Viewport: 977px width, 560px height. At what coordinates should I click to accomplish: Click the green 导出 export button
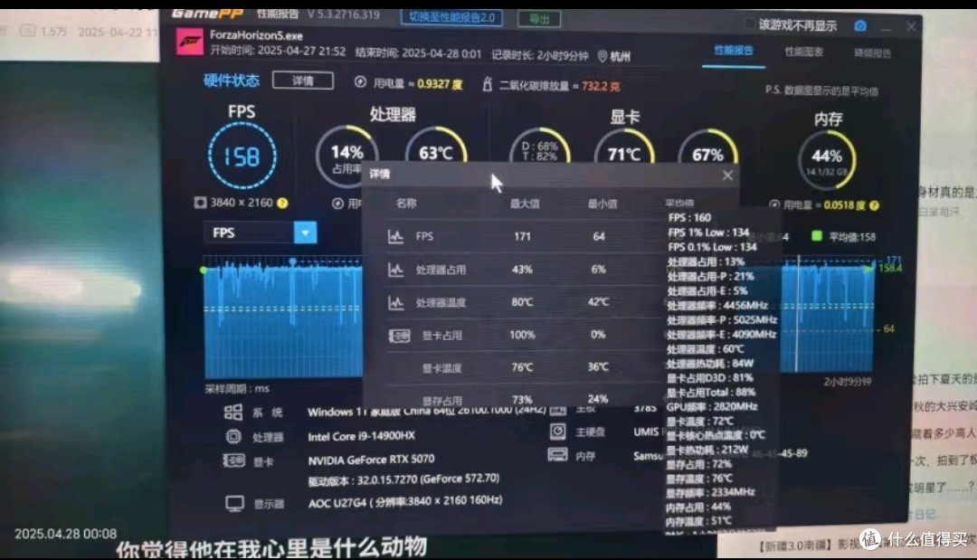point(539,19)
